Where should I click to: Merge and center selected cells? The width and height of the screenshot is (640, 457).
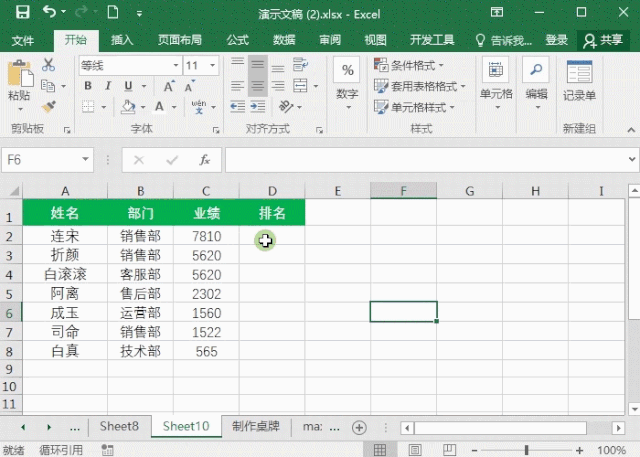(300, 86)
